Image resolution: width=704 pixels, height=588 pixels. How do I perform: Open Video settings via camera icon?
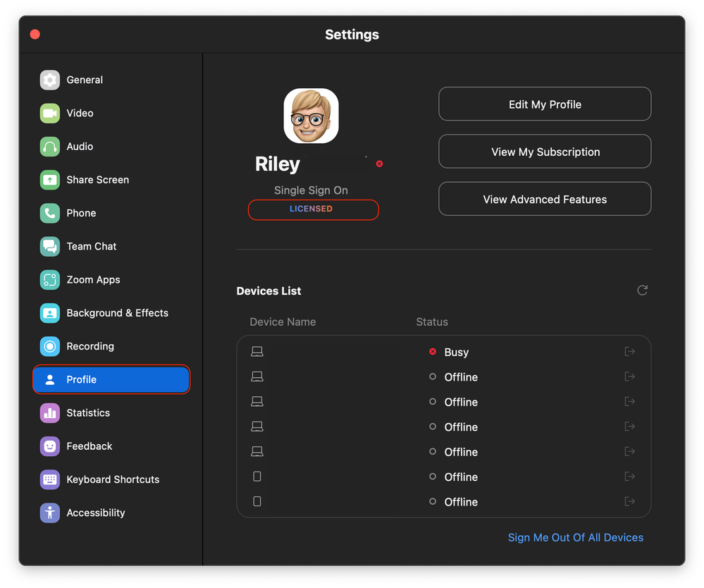point(50,114)
